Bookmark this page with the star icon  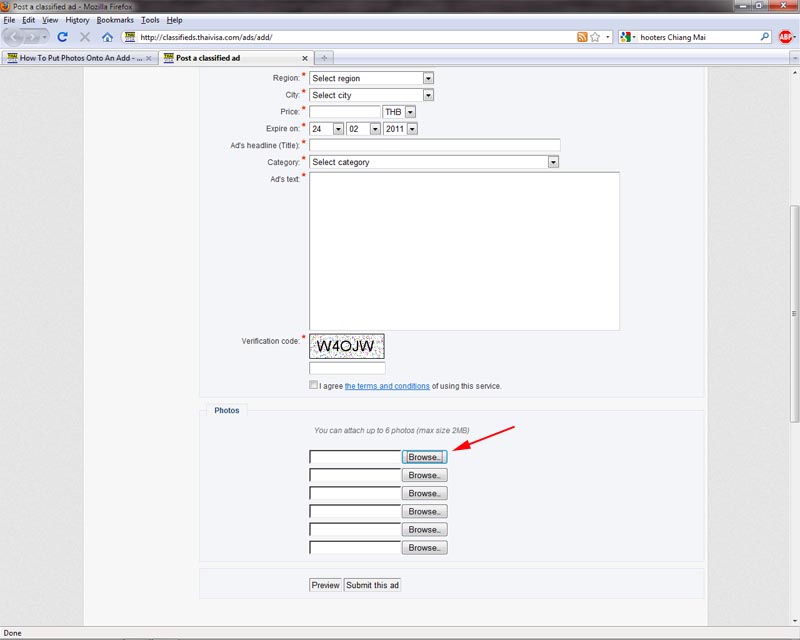pyautogui.click(x=595, y=37)
